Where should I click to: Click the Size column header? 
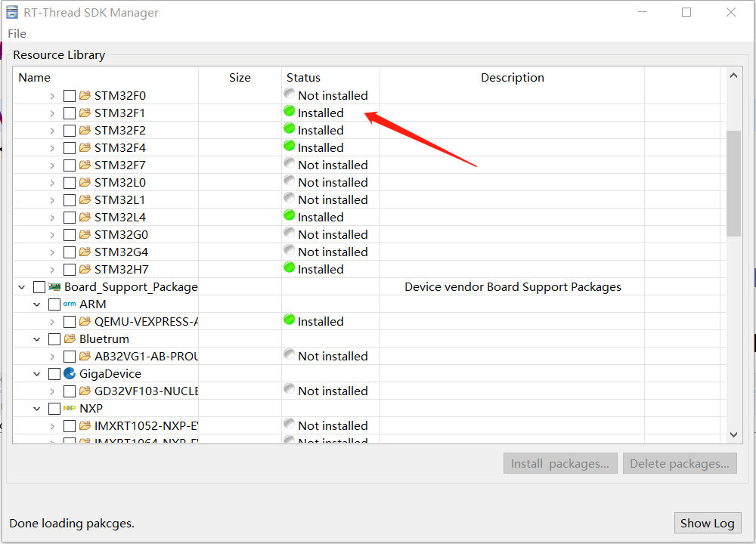[240, 78]
